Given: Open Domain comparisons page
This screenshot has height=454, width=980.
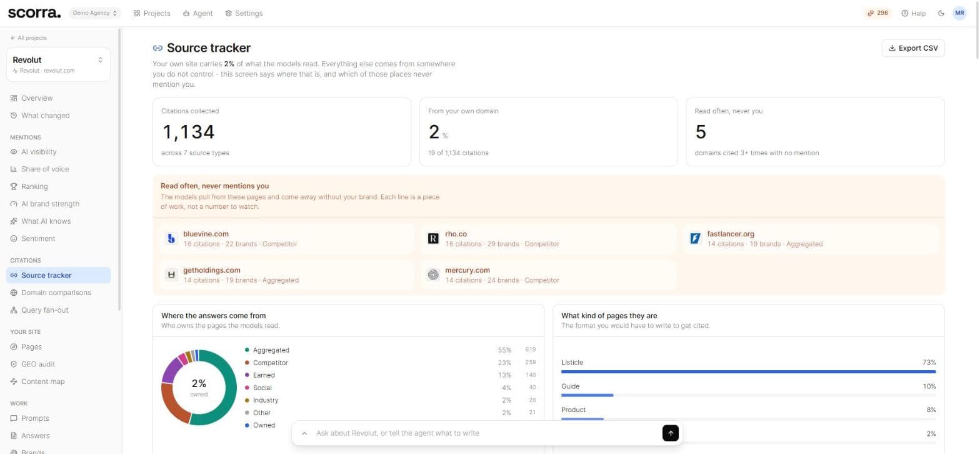Looking at the screenshot, I should [58, 293].
